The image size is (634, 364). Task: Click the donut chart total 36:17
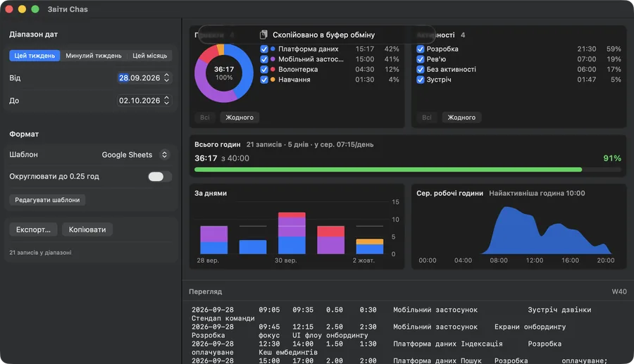click(224, 69)
